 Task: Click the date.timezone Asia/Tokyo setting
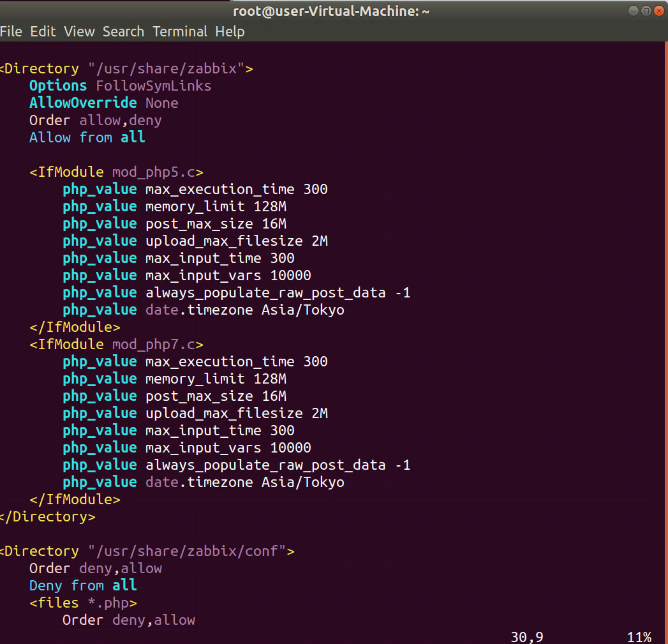point(244,310)
